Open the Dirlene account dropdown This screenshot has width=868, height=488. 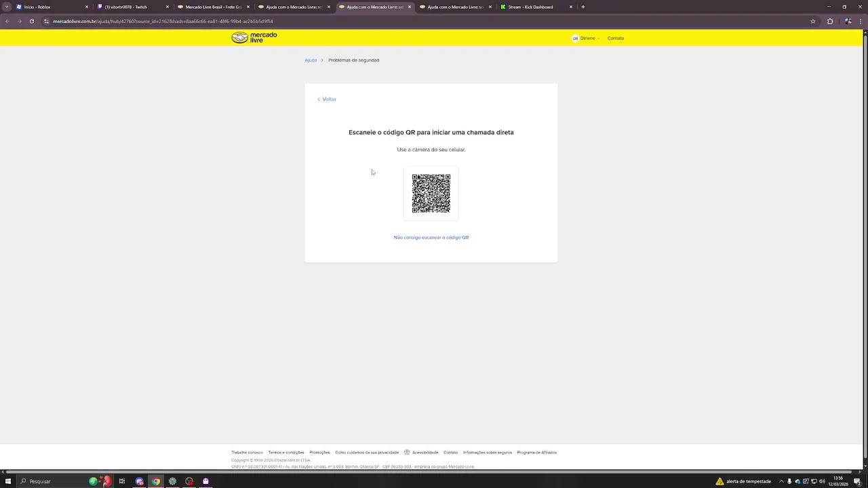[x=586, y=38]
